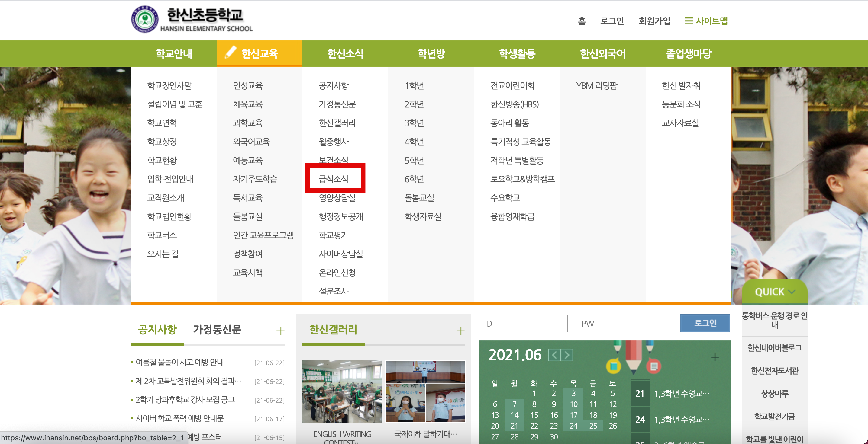Go to next month in calendar
This screenshot has width=868, height=444.
tap(567, 355)
